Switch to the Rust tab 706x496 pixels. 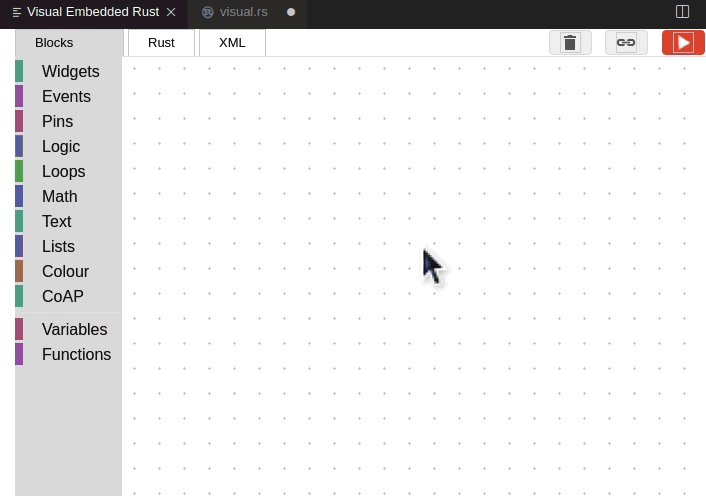tap(161, 42)
